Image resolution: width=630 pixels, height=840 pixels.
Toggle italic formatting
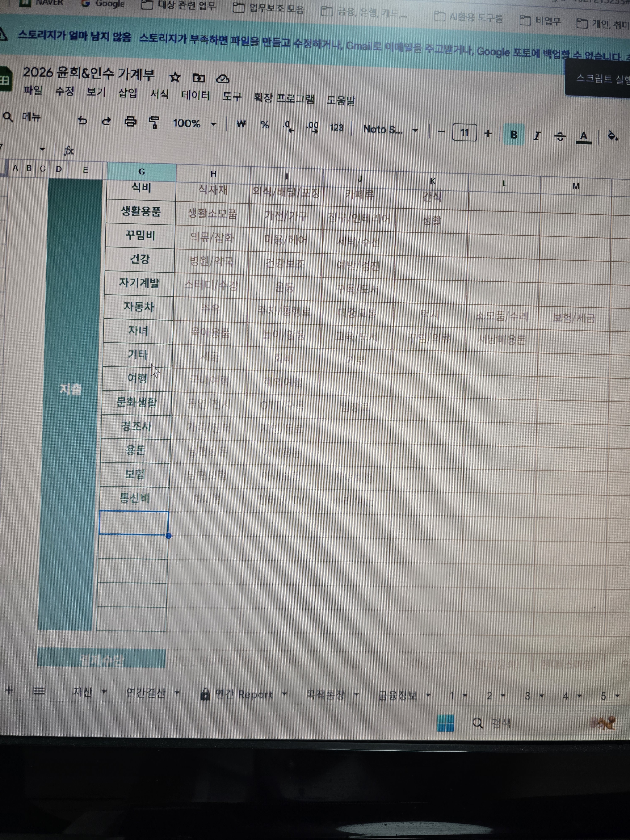pos(537,136)
